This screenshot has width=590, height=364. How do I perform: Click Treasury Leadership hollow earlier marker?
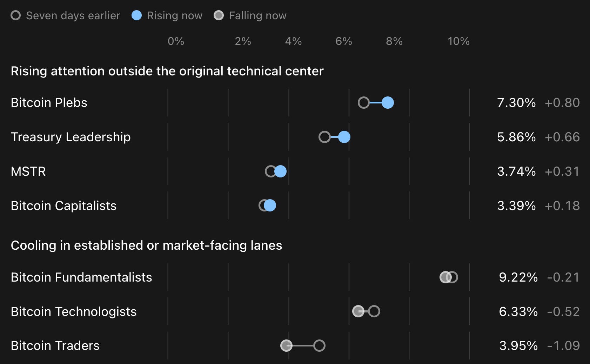pos(324,137)
